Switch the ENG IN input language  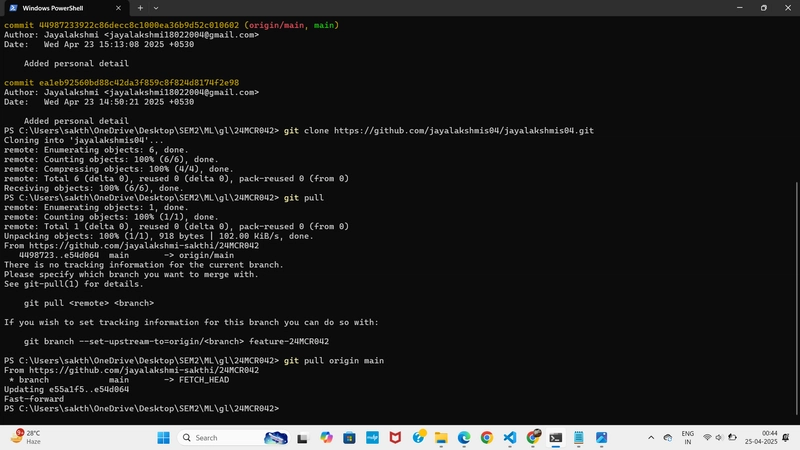click(x=688, y=438)
